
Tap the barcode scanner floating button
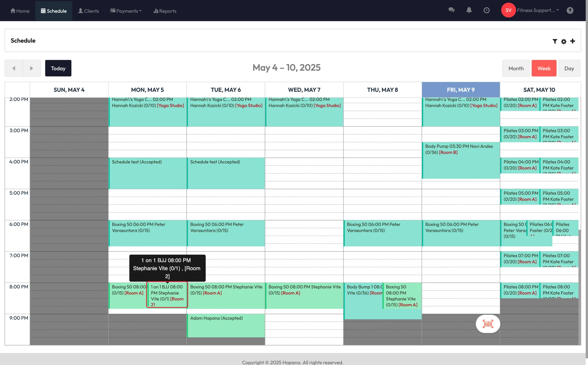pyautogui.click(x=488, y=324)
